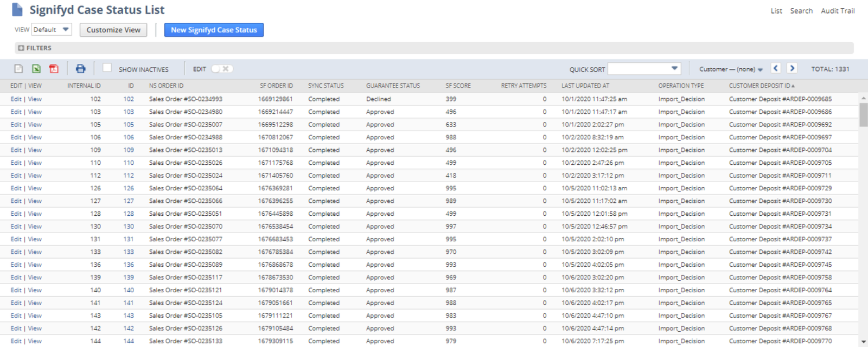
Task: Click scrollbar up arrow
Action: [x=863, y=98]
